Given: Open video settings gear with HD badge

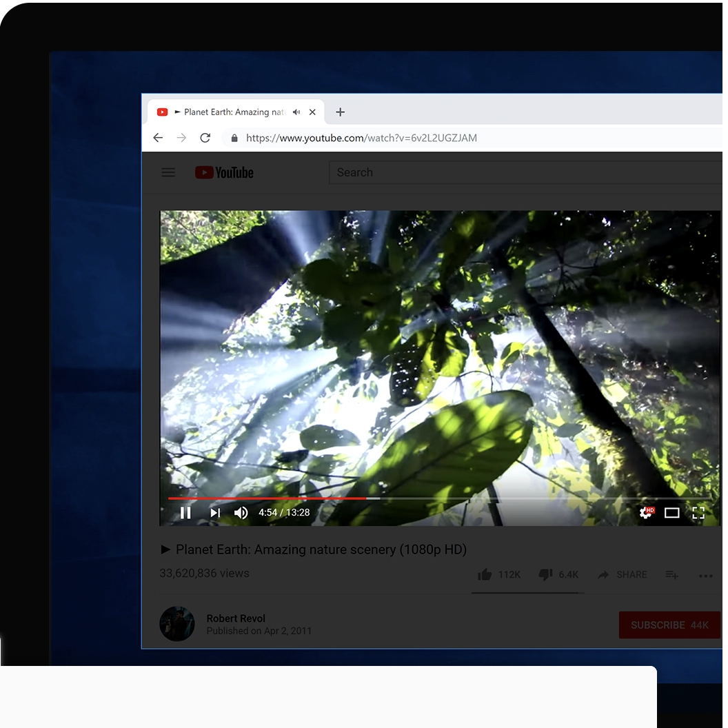Looking at the screenshot, I should [x=646, y=513].
